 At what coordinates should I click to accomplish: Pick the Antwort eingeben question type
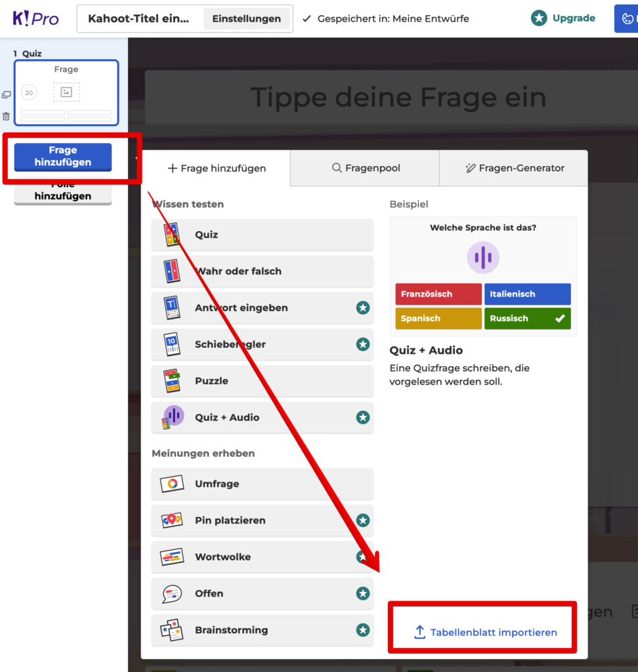tap(262, 308)
